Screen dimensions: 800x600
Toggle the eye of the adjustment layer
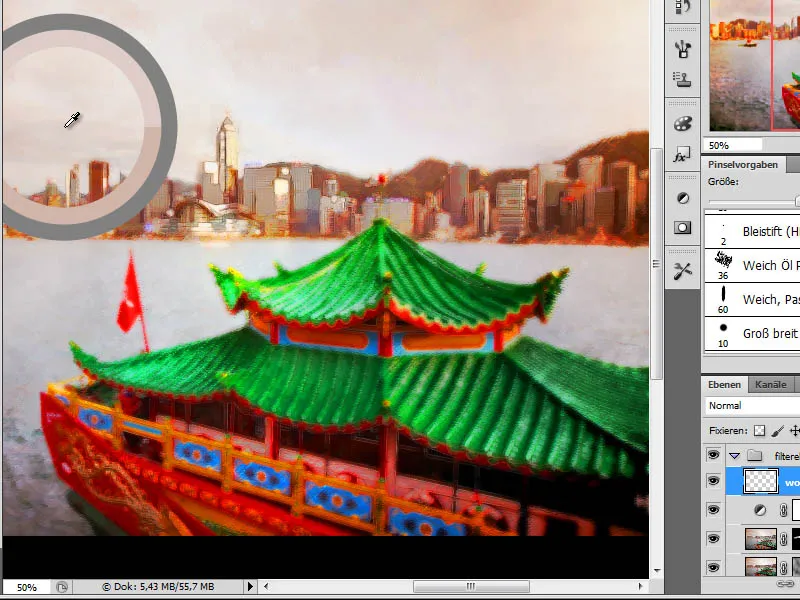pyautogui.click(x=713, y=510)
